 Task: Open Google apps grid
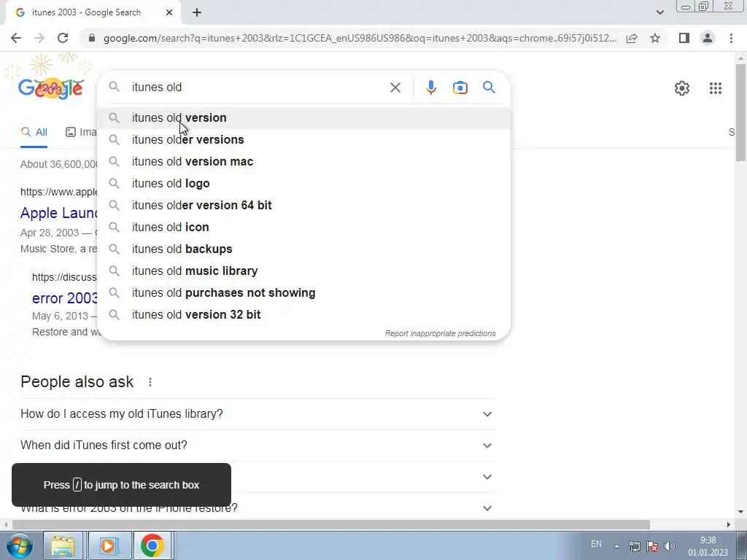(x=715, y=88)
